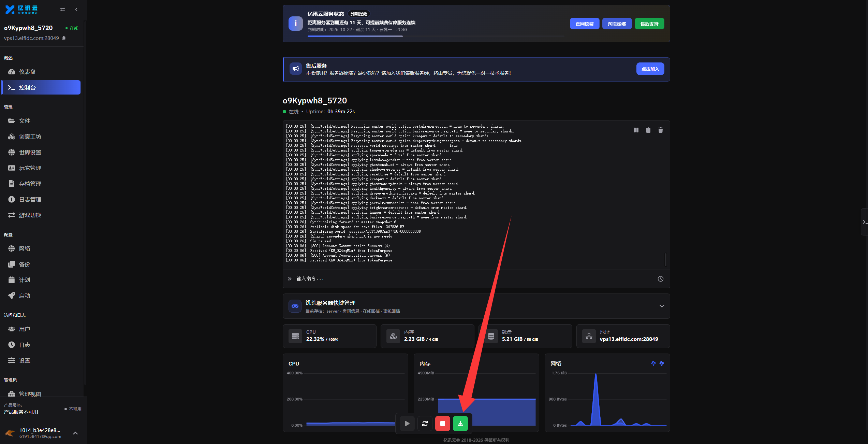Open 创意工坊 workshop page
Screen dimensions: 868x444
41,137
